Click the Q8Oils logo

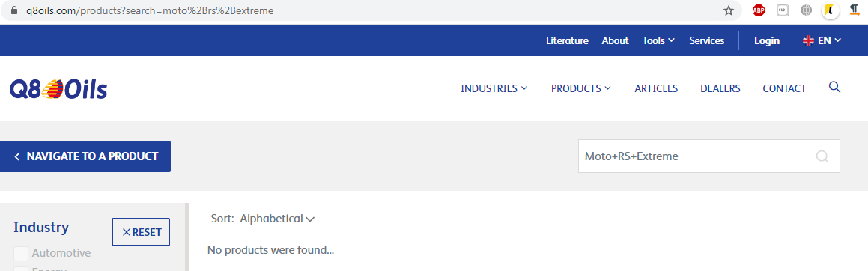tap(58, 89)
